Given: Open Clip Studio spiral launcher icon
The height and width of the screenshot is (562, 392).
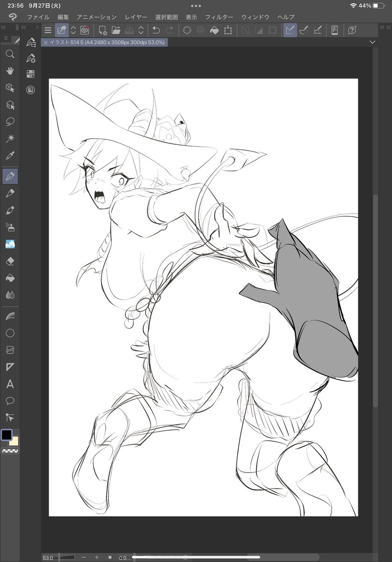Looking at the screenshot, I should pyautogui.click(x=85, y=30).
